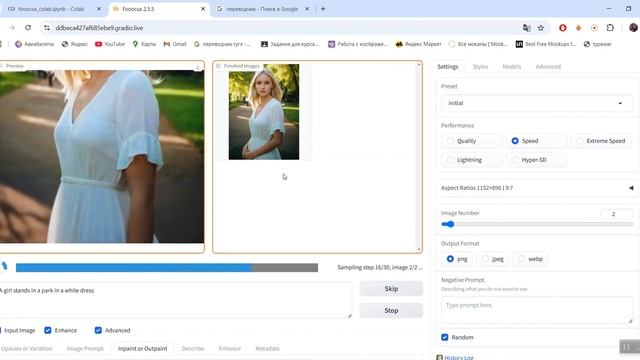Image resolution: width=640 pixels, height=360 pixels.
Task: Switch to the Settings tab
Action: point(448,67)
